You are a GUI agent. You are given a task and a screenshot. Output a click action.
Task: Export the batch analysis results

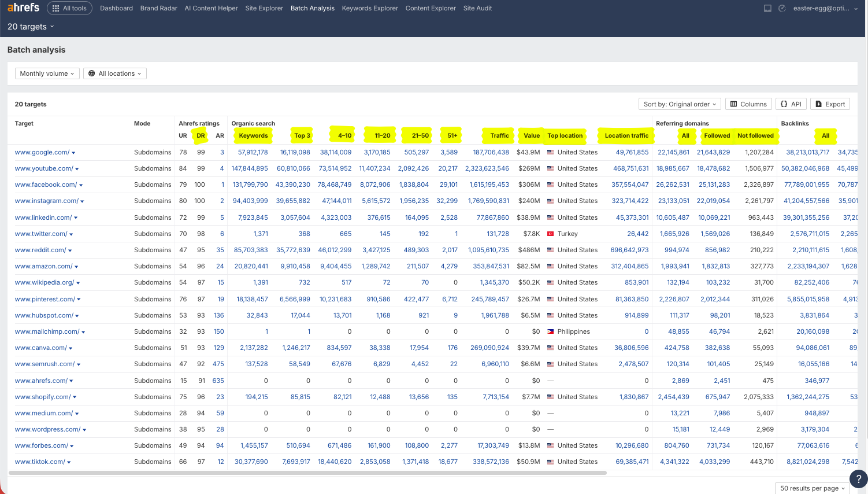tap(830, 104)
